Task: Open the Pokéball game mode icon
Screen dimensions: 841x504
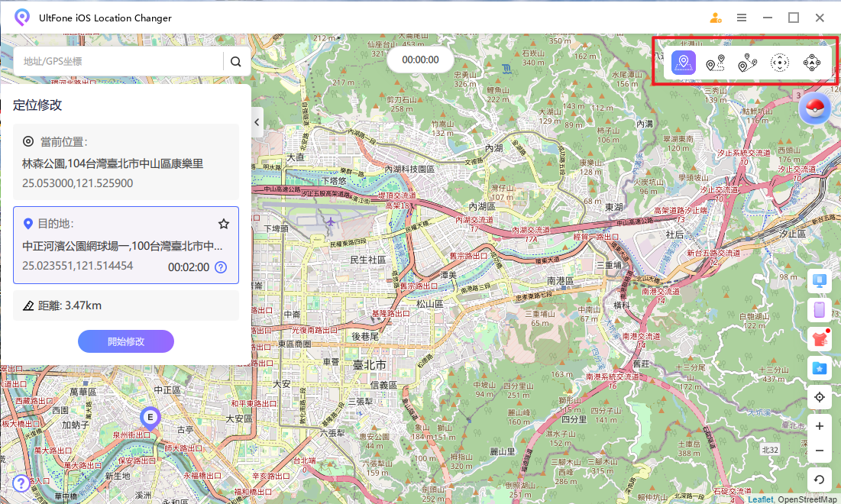Action: click(x=814, y=108)
